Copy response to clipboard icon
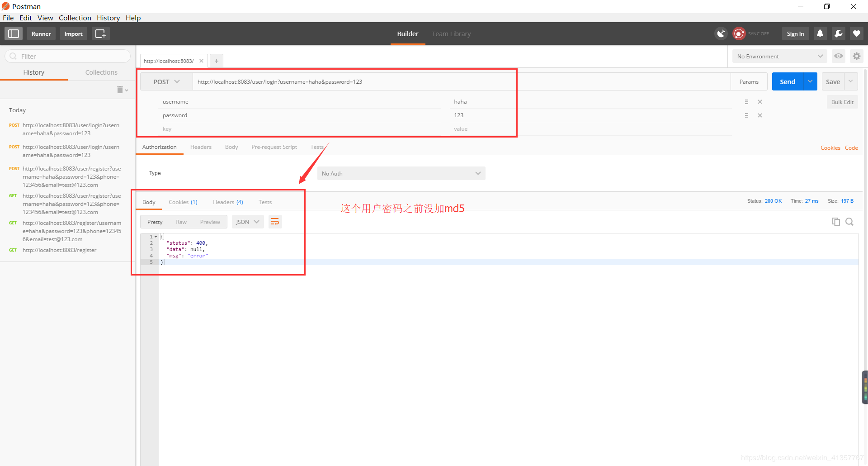 point(836,222)
